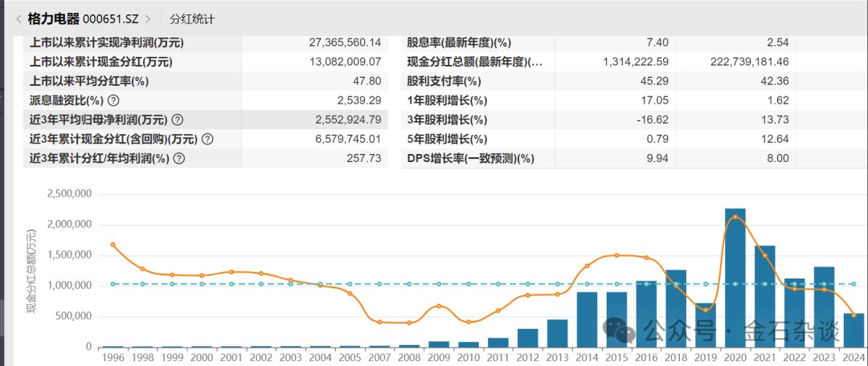
Task: Select 1年股利增长(%) label
Action: click(x=446, y=100)
